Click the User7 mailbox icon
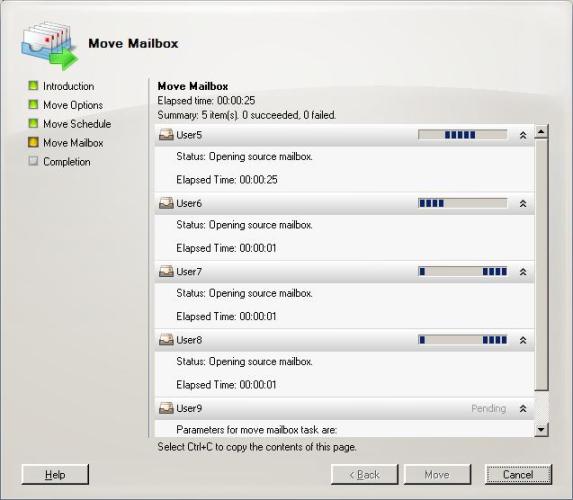The image size is (573, 500). (x=166, y=272)
